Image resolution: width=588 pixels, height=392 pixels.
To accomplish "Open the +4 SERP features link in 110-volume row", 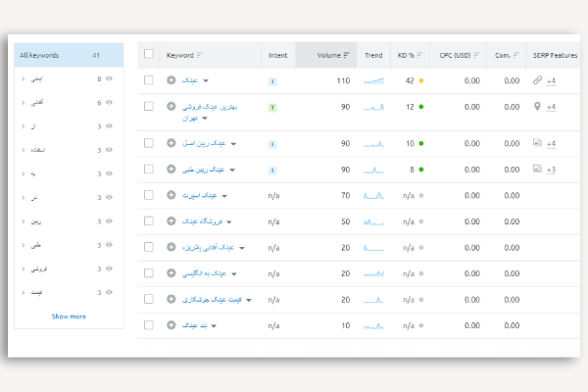I will (x=551, y=81).
